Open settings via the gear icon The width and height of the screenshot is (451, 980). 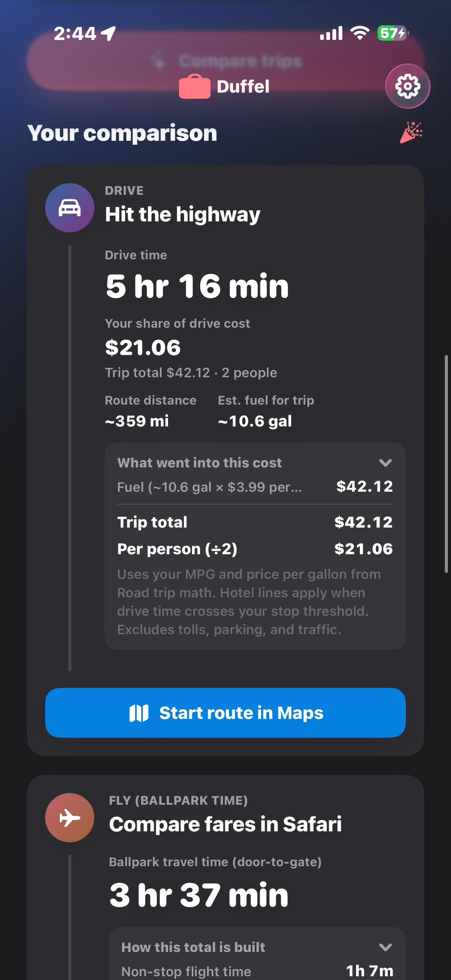pyautogui.click(x=408, y=86)
